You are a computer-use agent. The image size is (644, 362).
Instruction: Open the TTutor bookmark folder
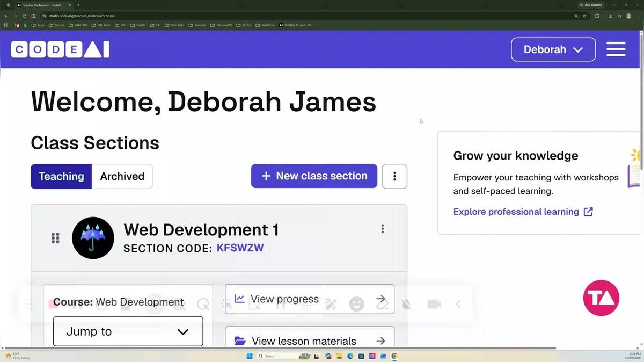tap(244, 25)
